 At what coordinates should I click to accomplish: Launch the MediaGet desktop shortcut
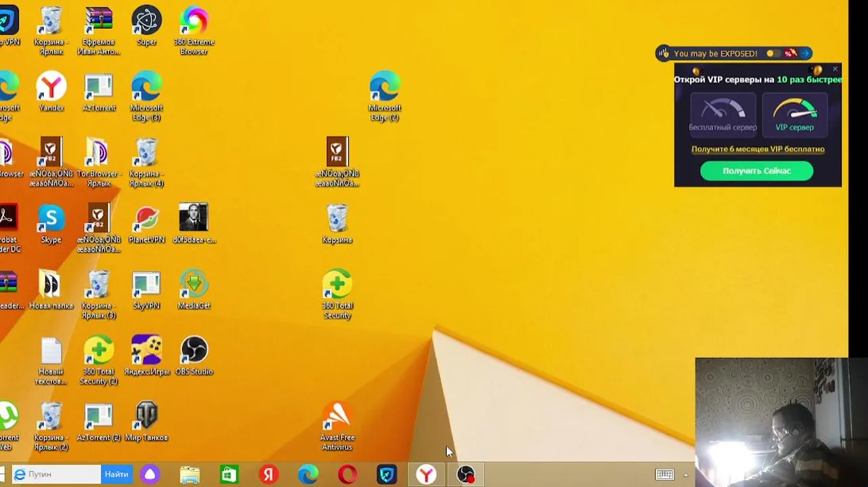click(194, 289)
